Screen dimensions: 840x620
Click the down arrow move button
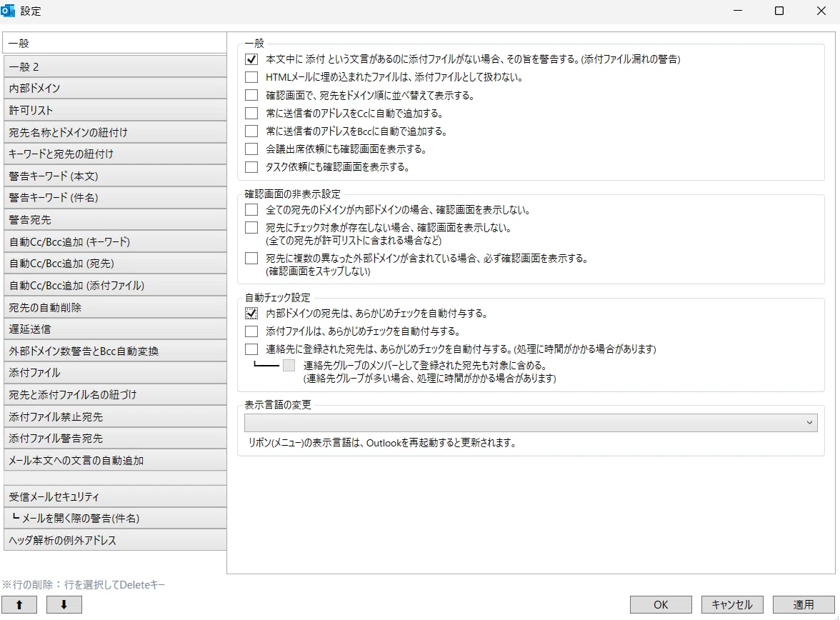pos(64,604)
